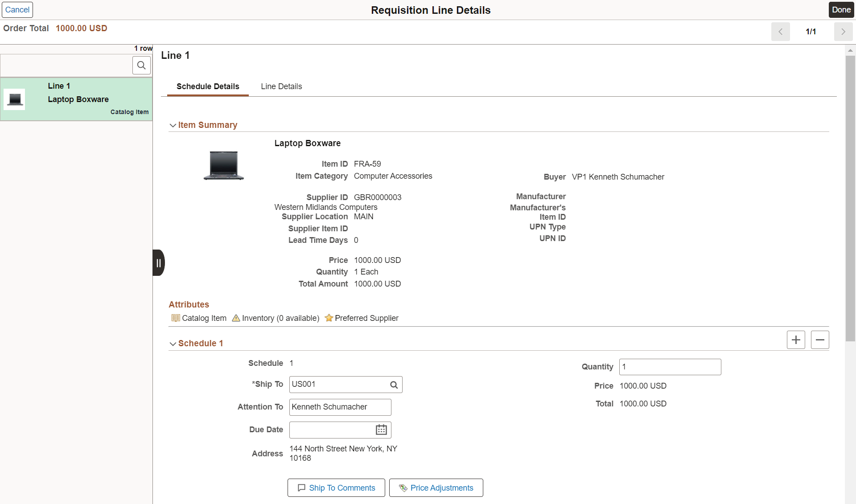Collapse the Schedule 1 section
856x504 pixels.
[x=173, y=344]
